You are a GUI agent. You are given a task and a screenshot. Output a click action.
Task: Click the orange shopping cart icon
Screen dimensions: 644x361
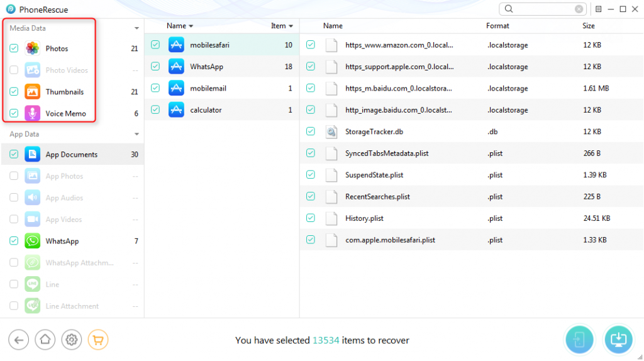coord(98,340)
